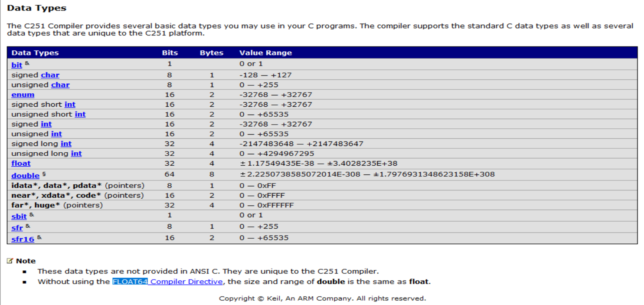The width and height of the screenshot is (644, 305).
Task: Click the char link in signed char row
Action: pyautogui.click(x=50, y=75)
